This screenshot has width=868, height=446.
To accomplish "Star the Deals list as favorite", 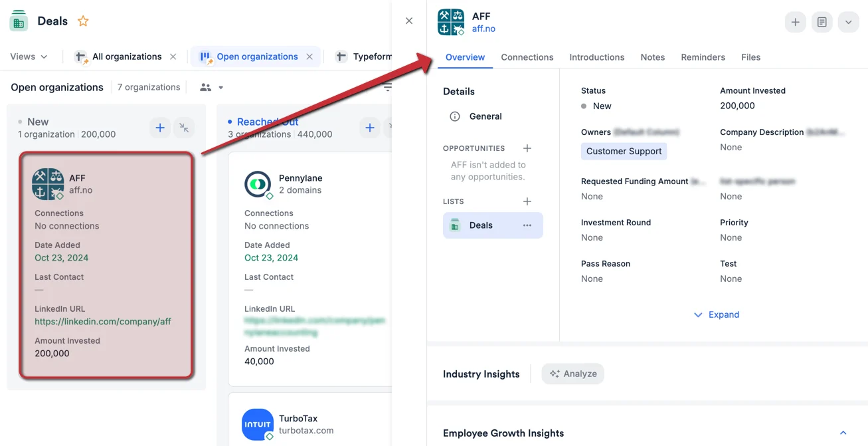I will tap(83, 21).
